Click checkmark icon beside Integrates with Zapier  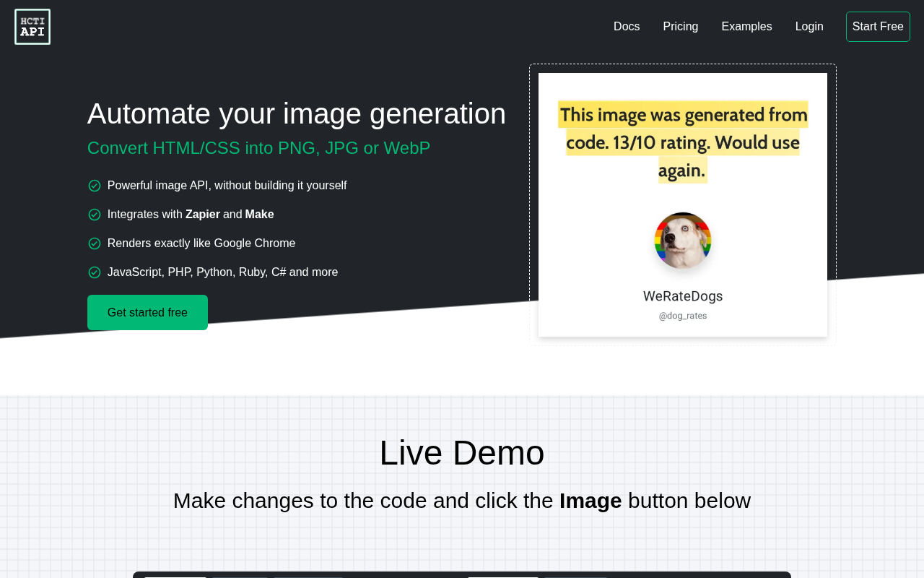click(95, 215)
